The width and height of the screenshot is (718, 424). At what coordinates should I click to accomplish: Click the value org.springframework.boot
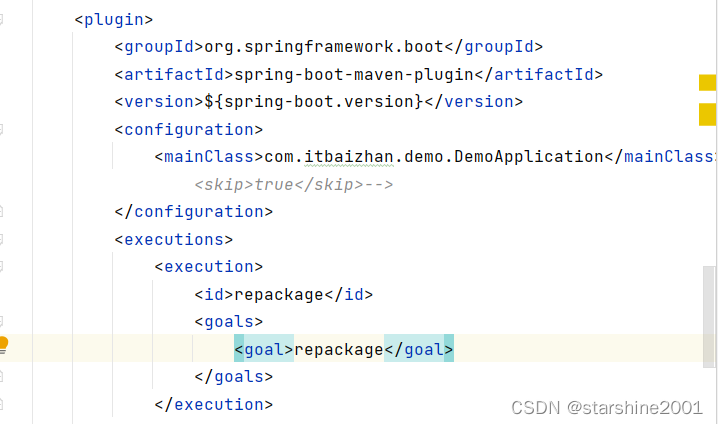coord(324,47)
